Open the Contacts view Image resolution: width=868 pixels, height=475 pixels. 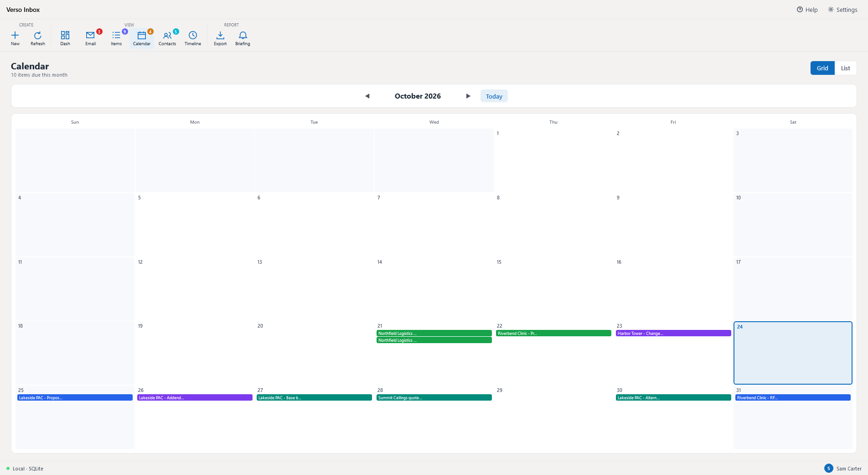(167, 38)
